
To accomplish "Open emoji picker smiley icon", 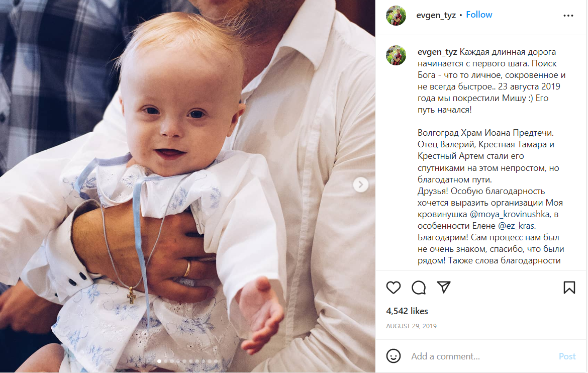I will 394,356.
